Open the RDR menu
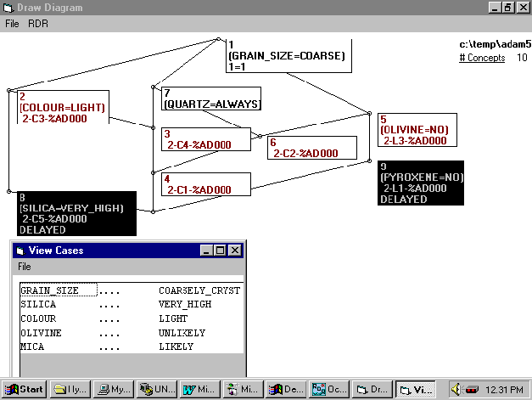 pos(38,23)
